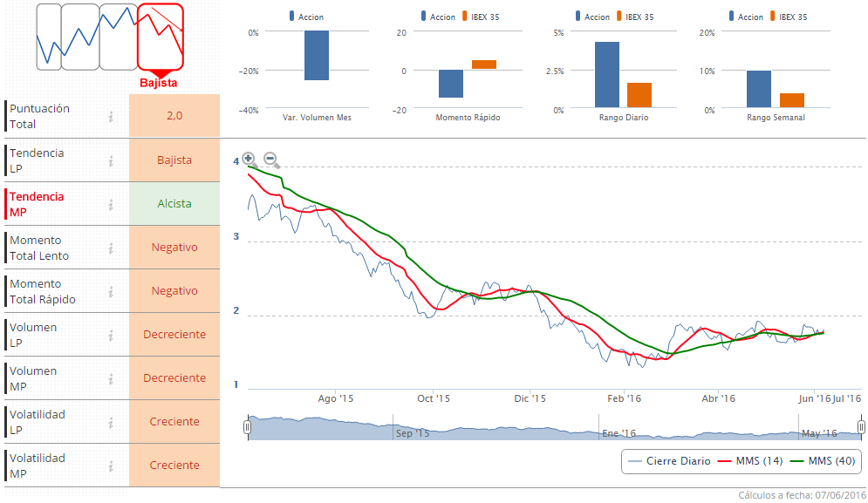Open info icon for Volatilidad MP
The width and height of the screenshot is (868, 503).
point(111,466)
